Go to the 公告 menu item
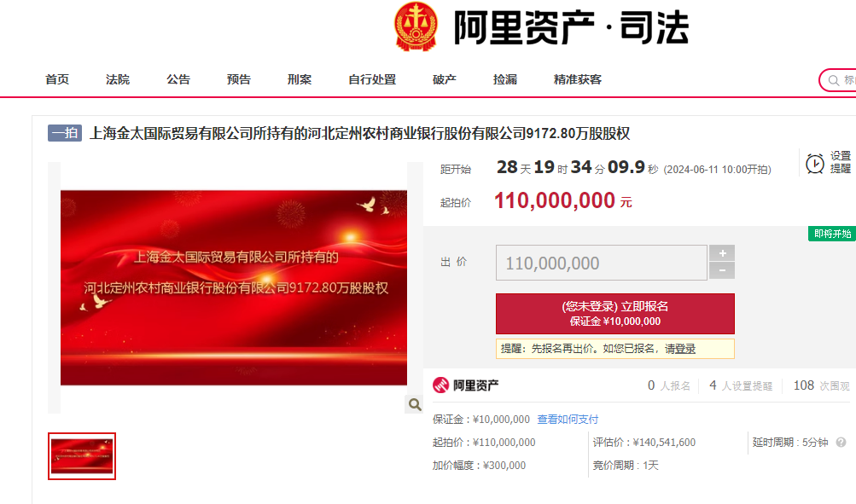 178,79
